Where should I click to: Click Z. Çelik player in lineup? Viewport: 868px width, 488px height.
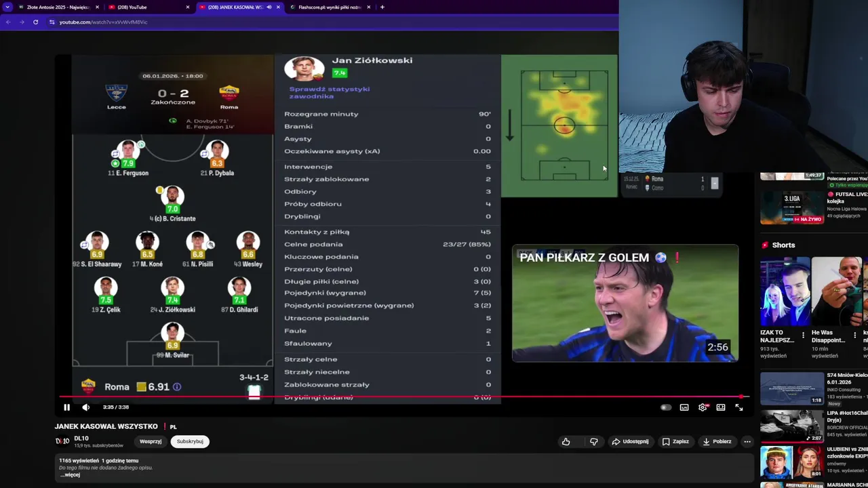[106, 296]
